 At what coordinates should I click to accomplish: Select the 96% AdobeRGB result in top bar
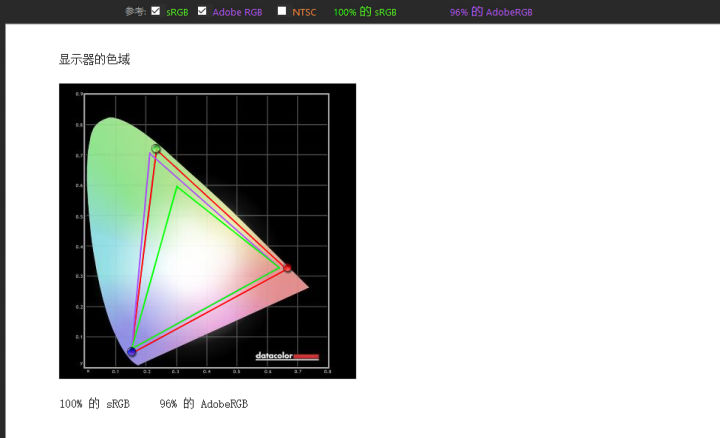pyautogui.click(x=491, y=12)
